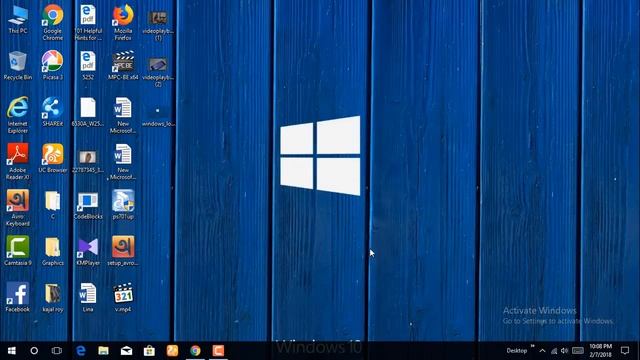The height and width of the screenshot is (360, 640).
Task: Select the 5252 PDF file
Action: coord(88,65)
